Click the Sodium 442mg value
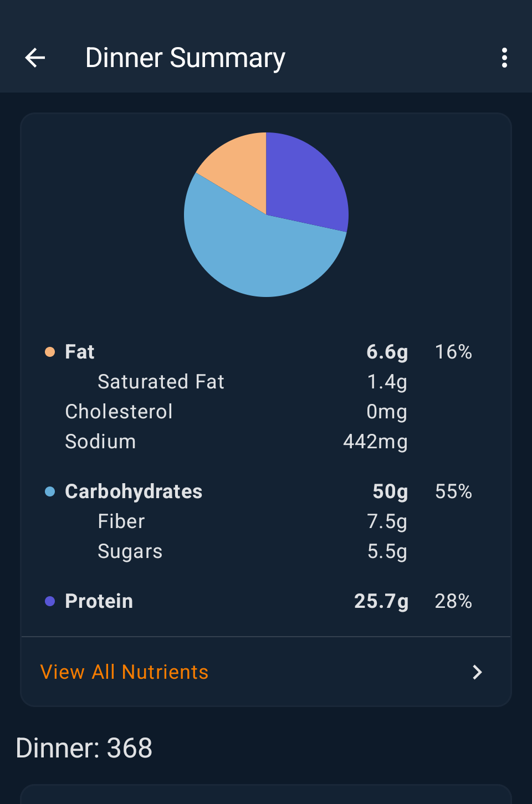Image resolution: width=532 pixels, height=804 pixels. [x=375, y=442]
